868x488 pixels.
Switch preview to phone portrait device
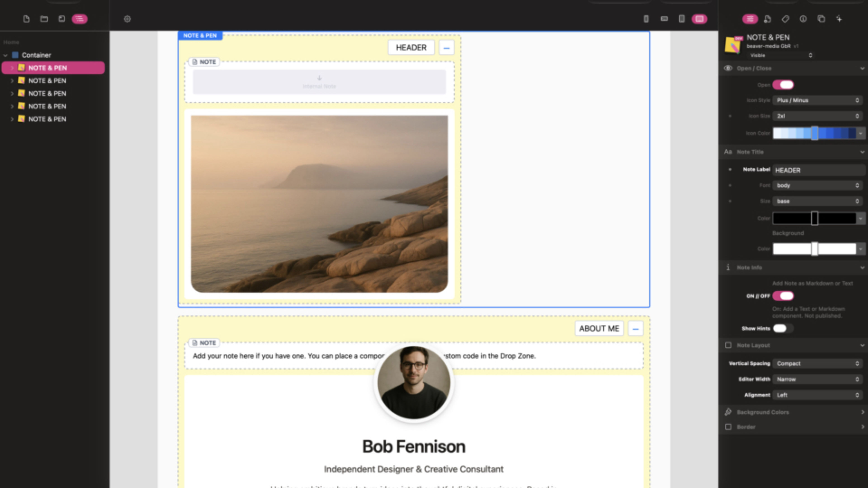646,19
